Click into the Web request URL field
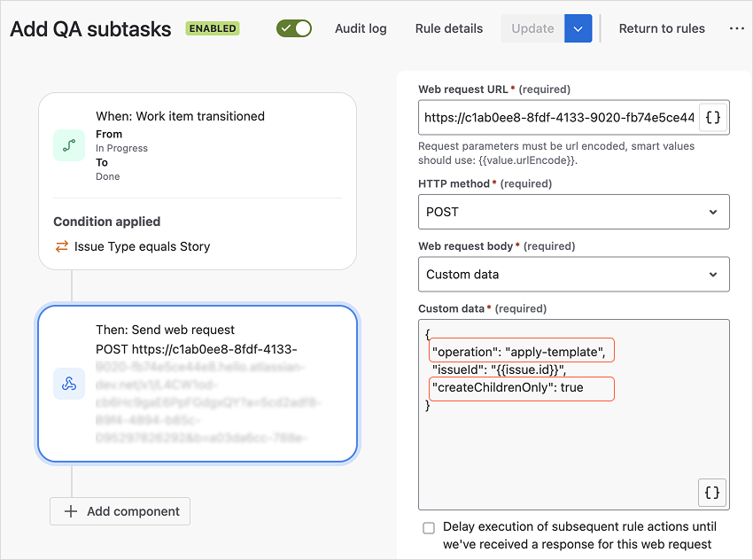753x560 pixels. point(558,117)
